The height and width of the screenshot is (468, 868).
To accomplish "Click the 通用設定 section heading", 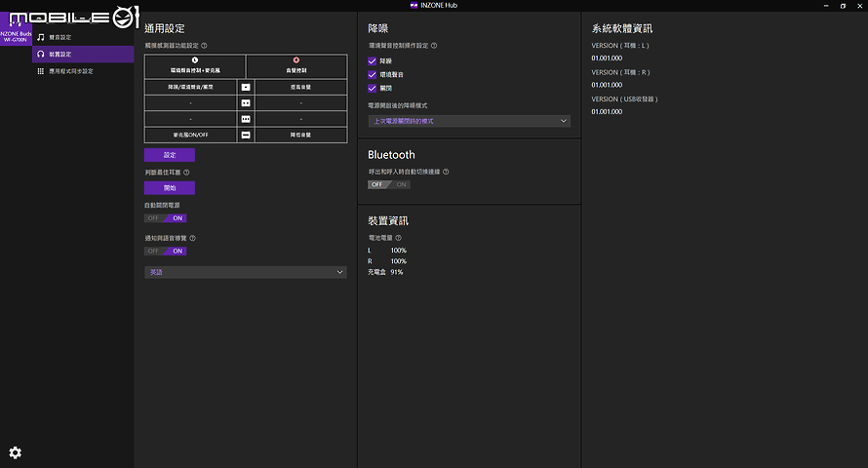I will [165, 28].
